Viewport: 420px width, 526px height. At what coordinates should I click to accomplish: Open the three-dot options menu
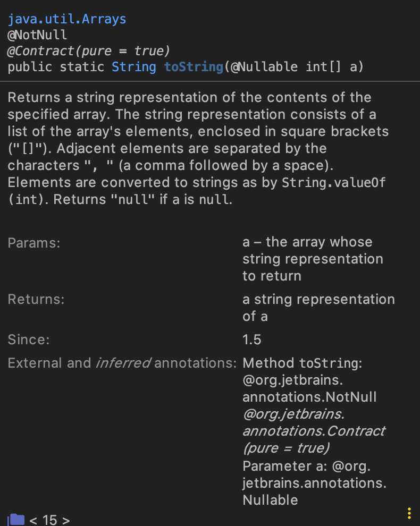(409, 513)
